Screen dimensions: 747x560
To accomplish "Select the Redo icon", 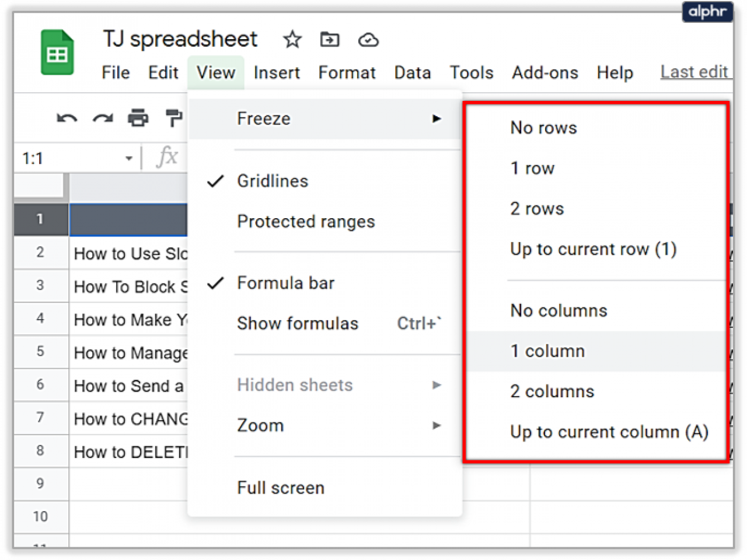I will tap(102, 117).
